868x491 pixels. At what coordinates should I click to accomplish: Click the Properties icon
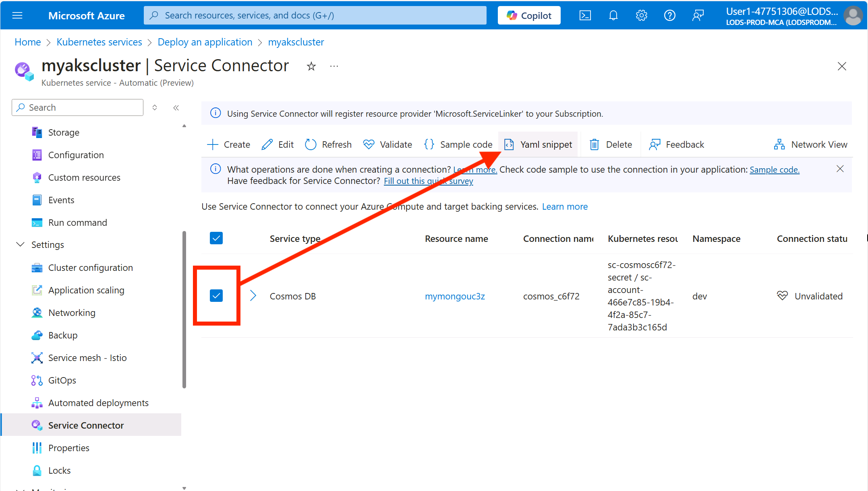[x=37, y=448]
